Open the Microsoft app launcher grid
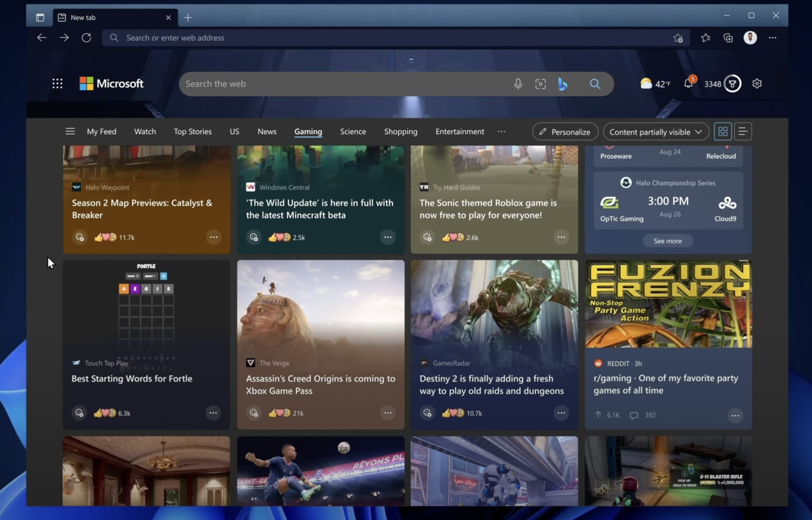Viewport: 812px width, 520px height. 58,84
